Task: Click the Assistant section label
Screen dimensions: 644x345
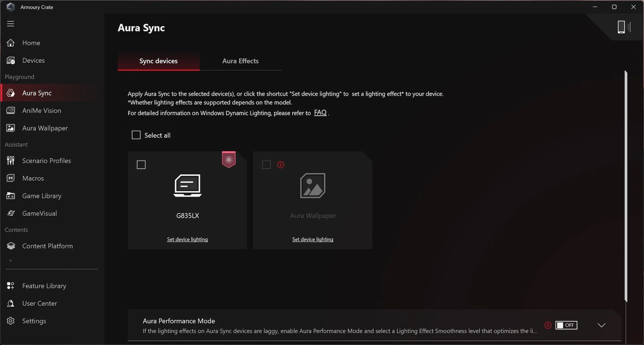Action: click(16, 145)
